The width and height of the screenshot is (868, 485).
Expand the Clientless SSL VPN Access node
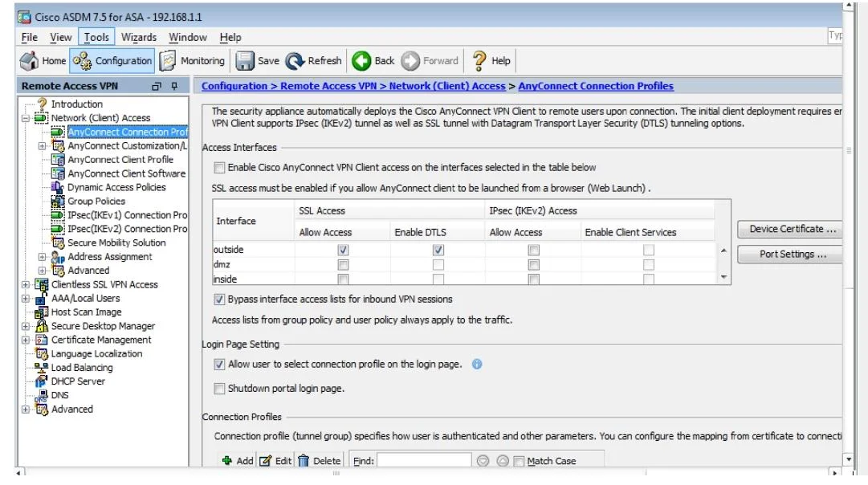[x=26, y=284]
